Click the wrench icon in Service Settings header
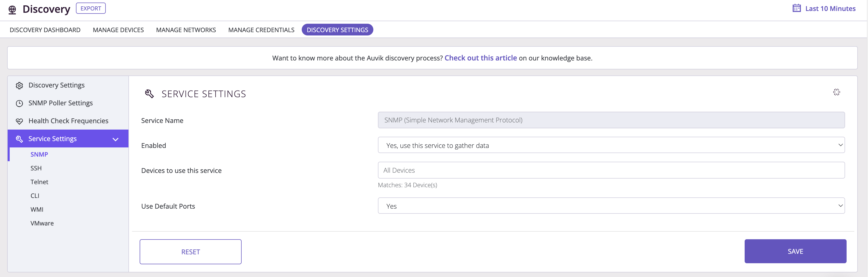This screenshot has height=277, width=868. (x=150, y=93)
